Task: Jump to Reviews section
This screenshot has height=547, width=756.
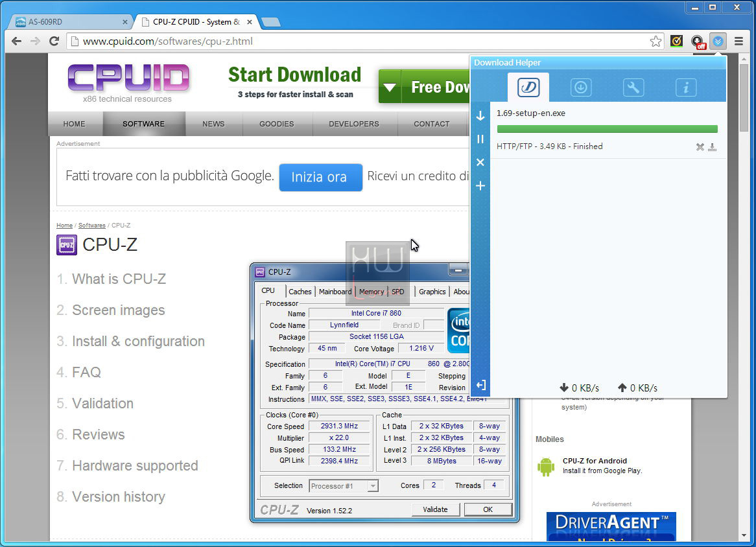Action: (x=99, y=434)
